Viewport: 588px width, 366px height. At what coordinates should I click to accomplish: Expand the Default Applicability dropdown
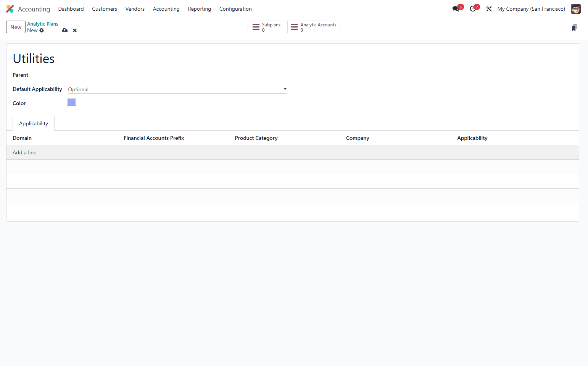(177, 89)
